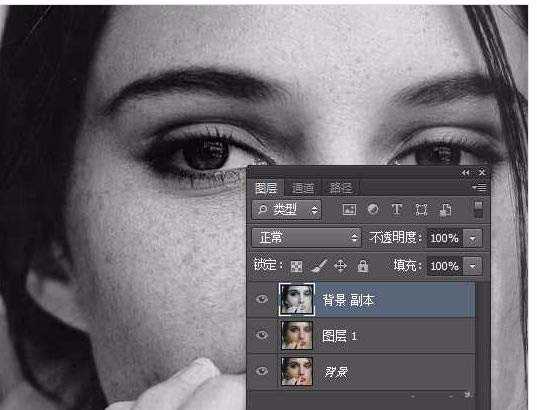The image size is (537, 410).
Task: Open the Layers panel flyout menu
Action: [479, 187]
